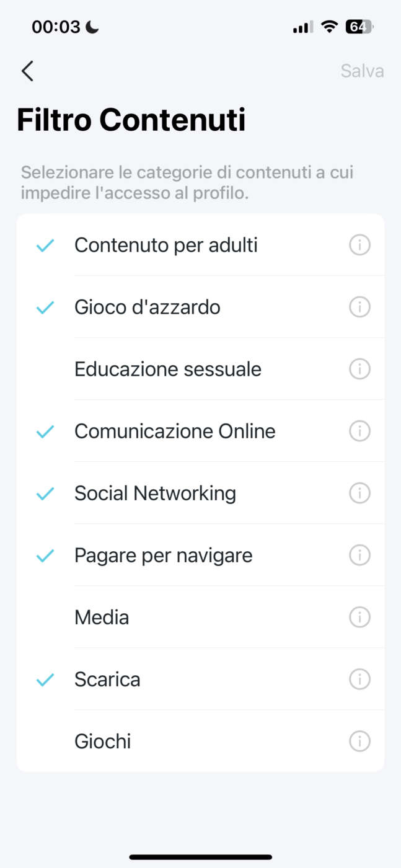Show info icon for Gioco d'azzardo

tap(359, 307)
